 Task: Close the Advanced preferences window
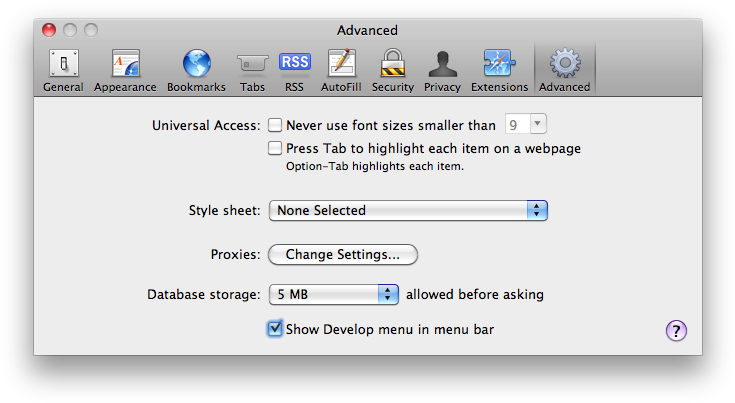(49, 30)
